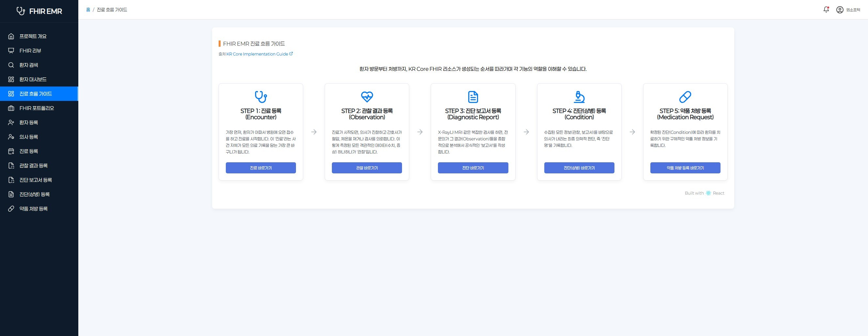Click the stethoscope icon on STEP 1 card

click(x=261, y=97)
